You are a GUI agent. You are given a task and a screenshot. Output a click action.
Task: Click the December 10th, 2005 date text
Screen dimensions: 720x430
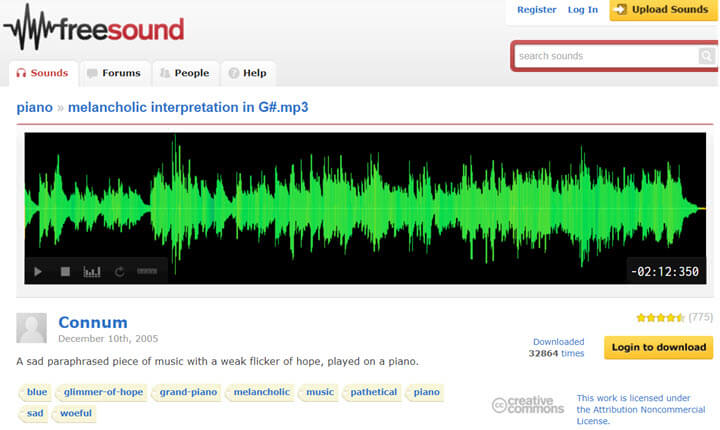(x=108, y=339)
